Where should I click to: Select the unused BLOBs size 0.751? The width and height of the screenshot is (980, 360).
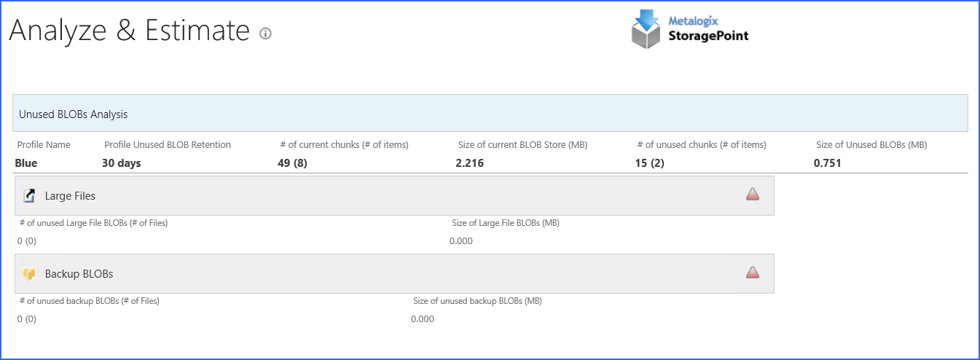[x=828, y=163]
